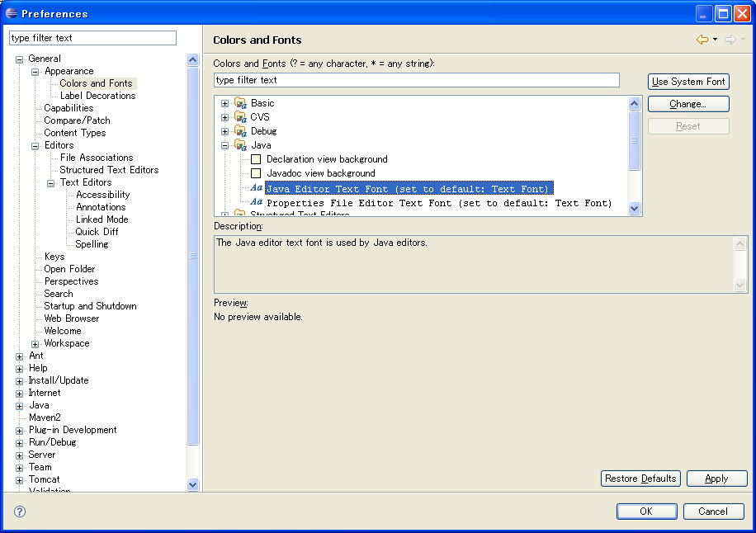Click the Colors and Fonts filter field
This screenshot has height=533, width=756.
[x=416, y=80]
